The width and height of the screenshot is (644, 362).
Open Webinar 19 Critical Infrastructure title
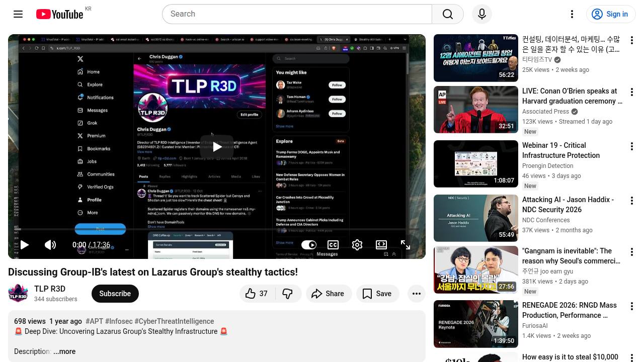(561, 150)
